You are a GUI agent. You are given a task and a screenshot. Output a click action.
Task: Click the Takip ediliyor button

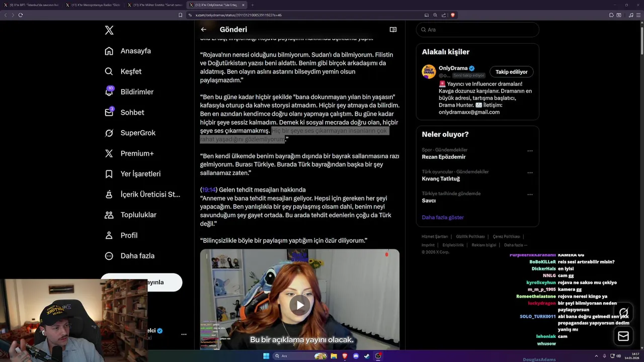pos(512,72)
